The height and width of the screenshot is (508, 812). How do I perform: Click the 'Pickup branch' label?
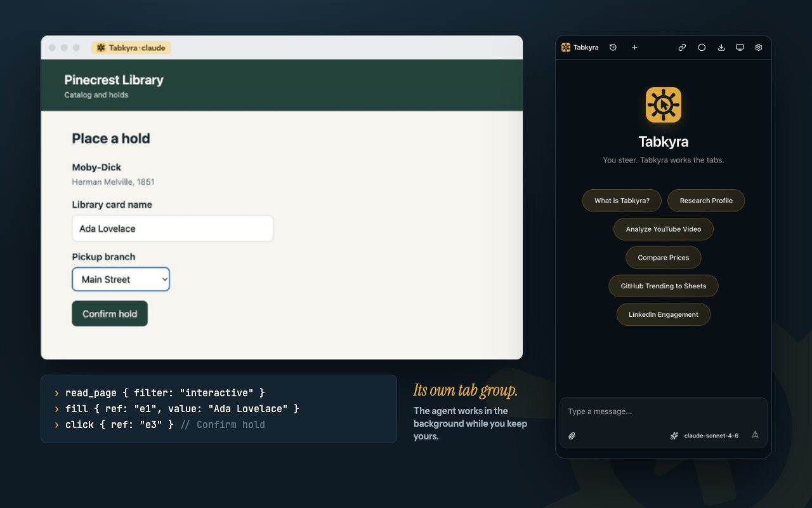tap(104, 257)
